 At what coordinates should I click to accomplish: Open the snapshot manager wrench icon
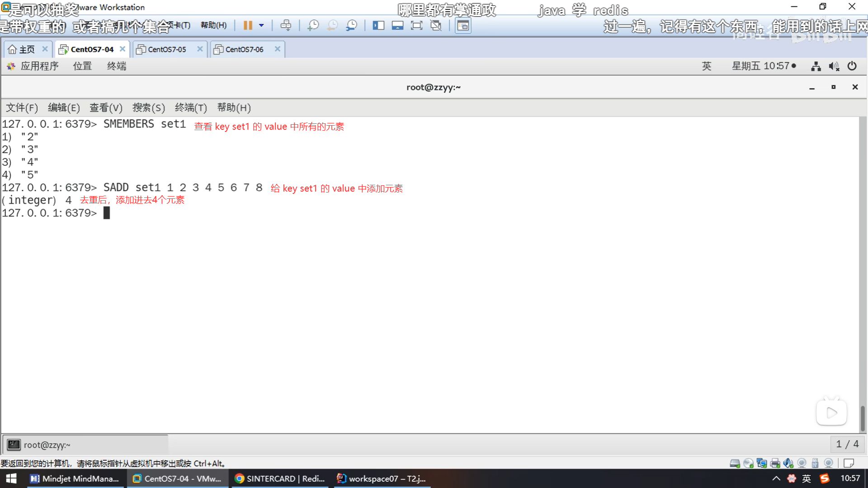click(x=351, y=25)
